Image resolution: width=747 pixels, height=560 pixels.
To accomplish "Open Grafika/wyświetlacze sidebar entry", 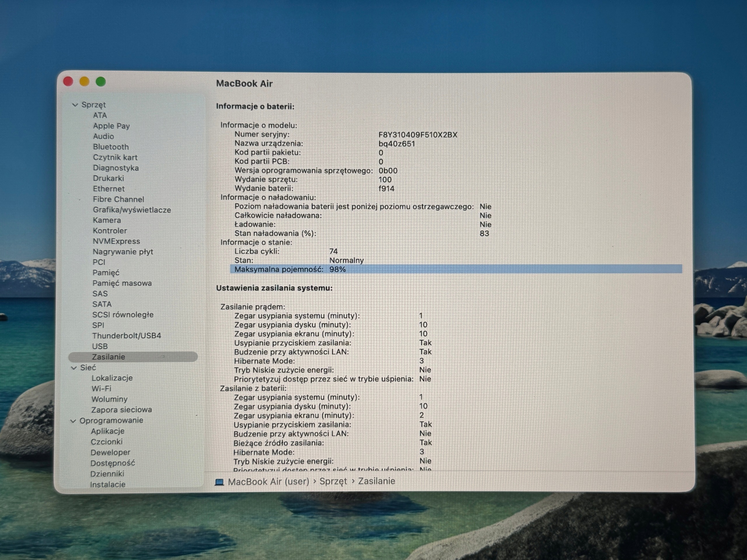I will pos(132,210).
